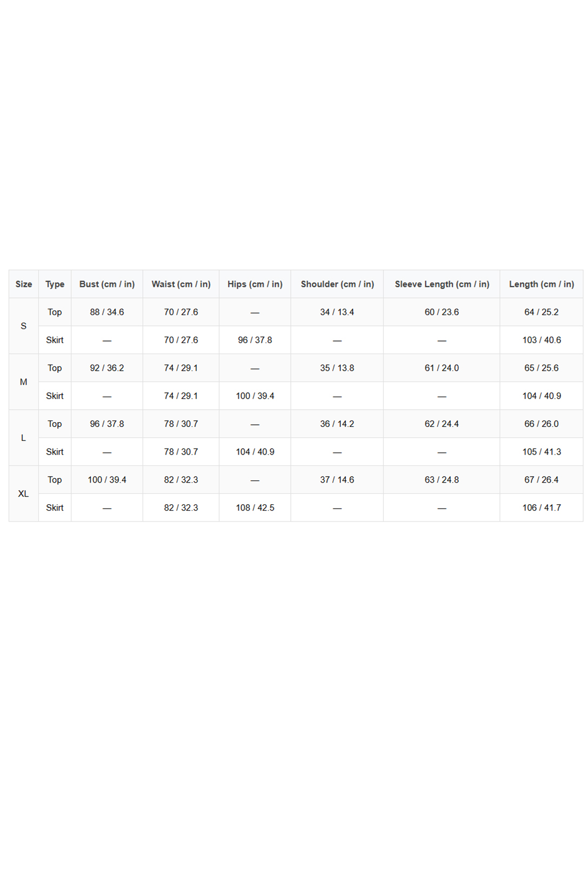Click the size XL row label
This screenshot has height=882, width=588.
click(24, 494)
